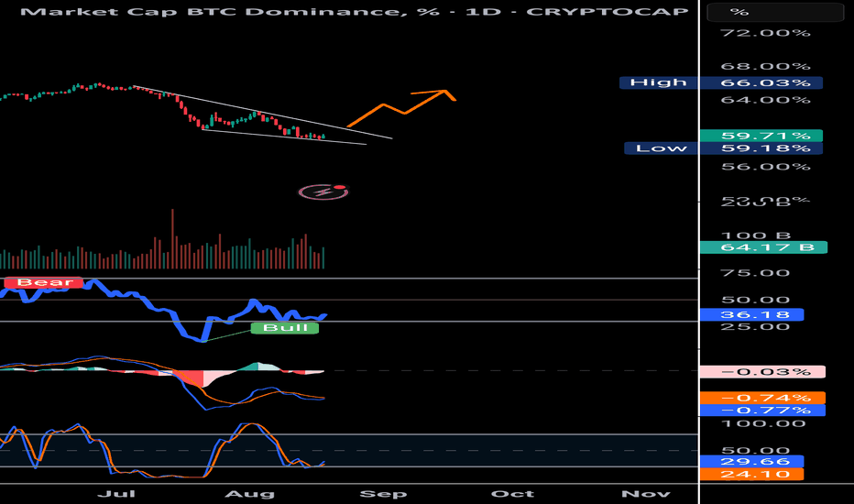
Task: Click the 66.03% high price tag
Action: (761, 82)
